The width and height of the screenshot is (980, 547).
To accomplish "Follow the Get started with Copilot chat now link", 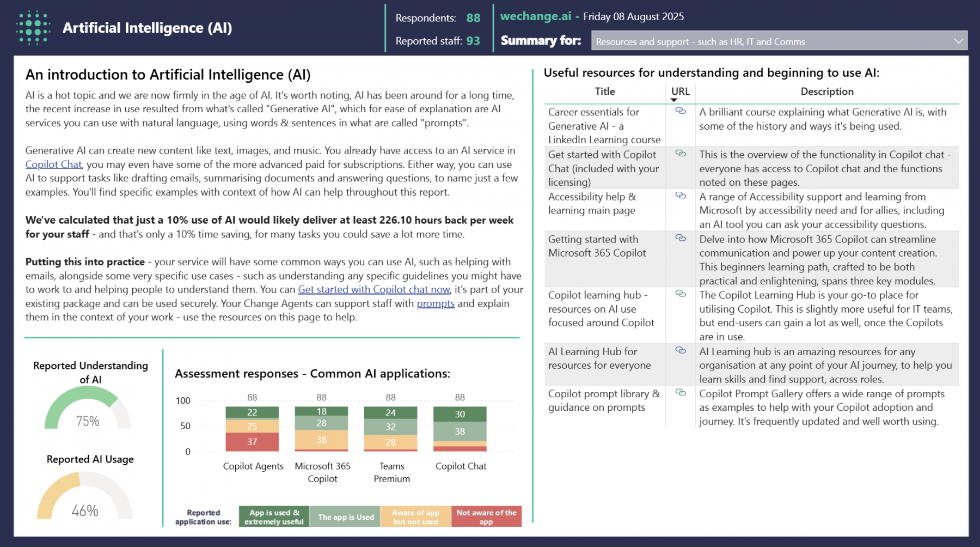I will (373, 290).
